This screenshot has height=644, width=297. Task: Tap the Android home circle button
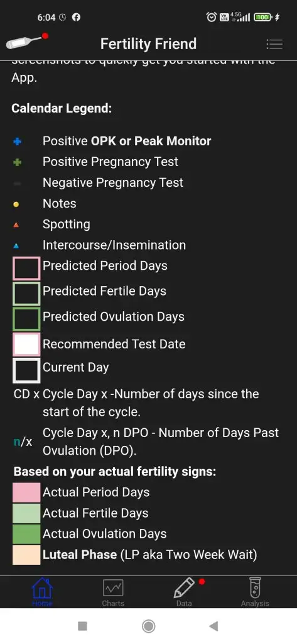pos(148,626)
